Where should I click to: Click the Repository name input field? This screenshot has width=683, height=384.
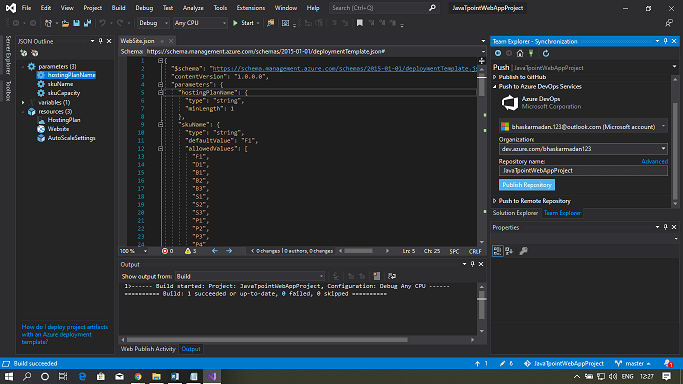tap(583, 171)
